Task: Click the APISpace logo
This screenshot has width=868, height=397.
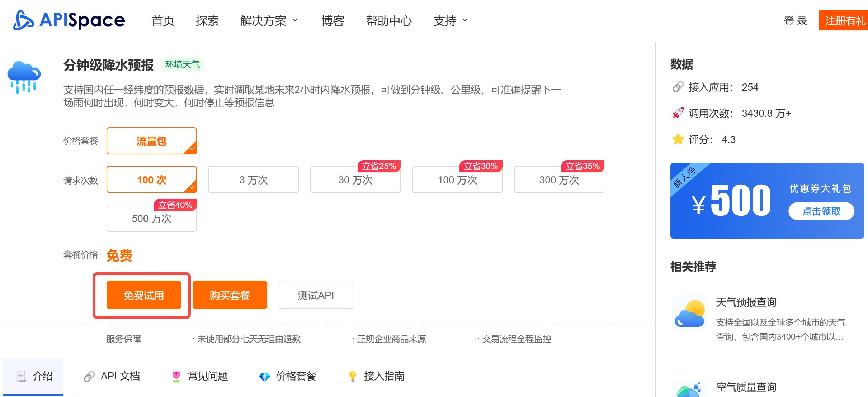Action: pos(68,20)
